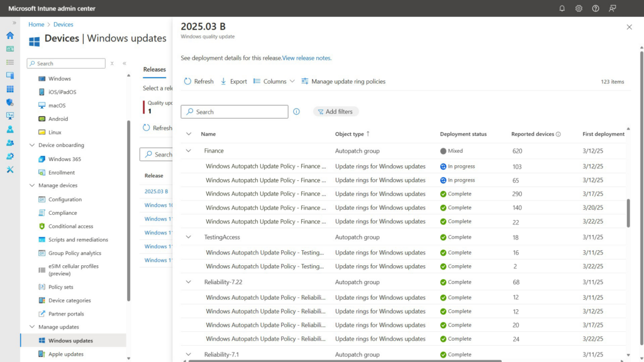644x362 pixels.
Task: Open the Reports monitor icon in rail
Action: pos(10,116)
